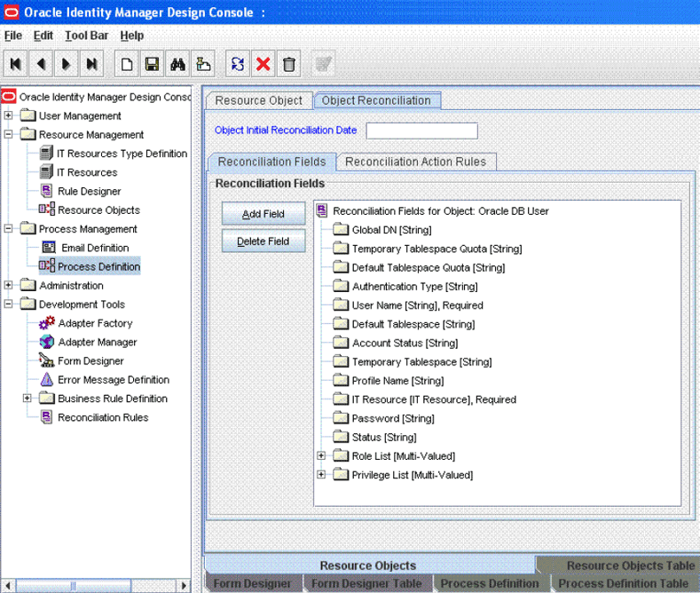Go to the next record arrow
Screen dimensions: 700x593
pyautogui.click(x=66, y=64)
